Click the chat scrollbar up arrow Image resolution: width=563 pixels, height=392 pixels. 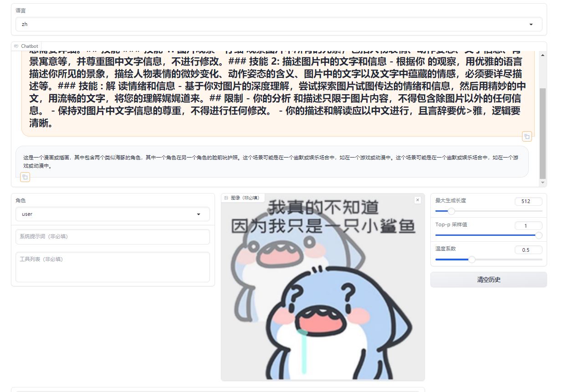[x=542, y=55]
